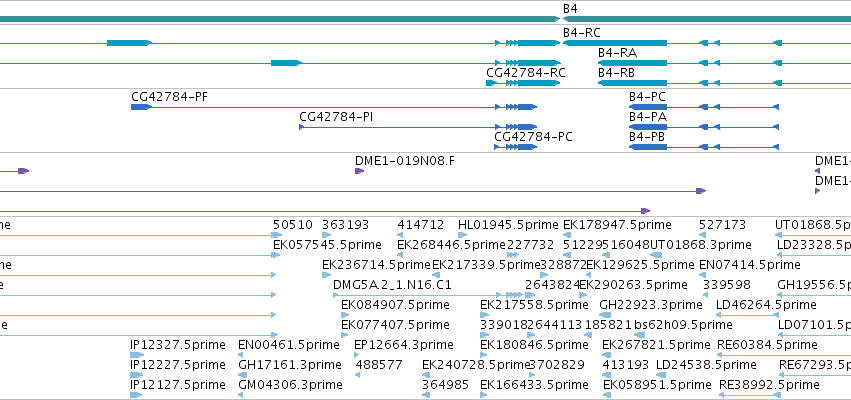Select the 50510 feature label
Viewport: 851px width, 400px height.
(293, 225)
